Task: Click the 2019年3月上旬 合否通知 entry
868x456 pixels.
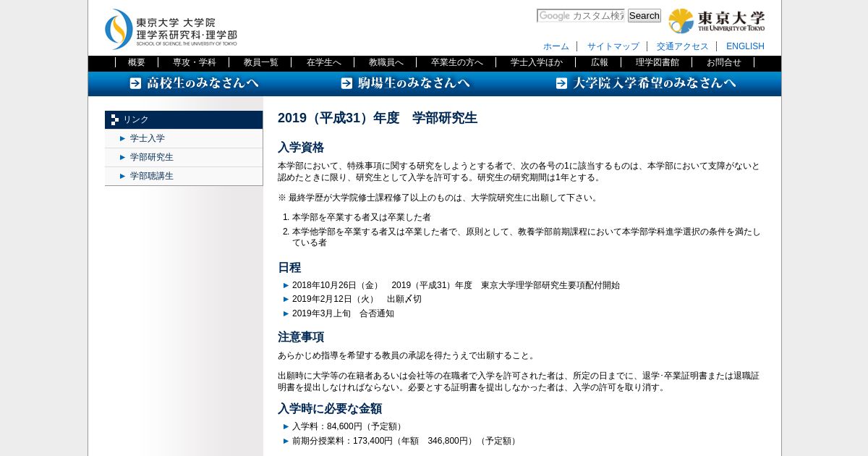Action: click(x=343, y=313)
